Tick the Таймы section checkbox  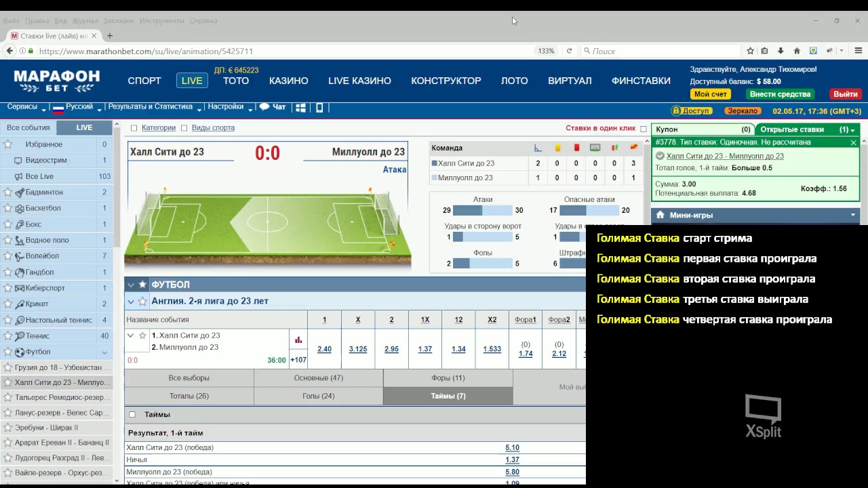click(132, 415)
